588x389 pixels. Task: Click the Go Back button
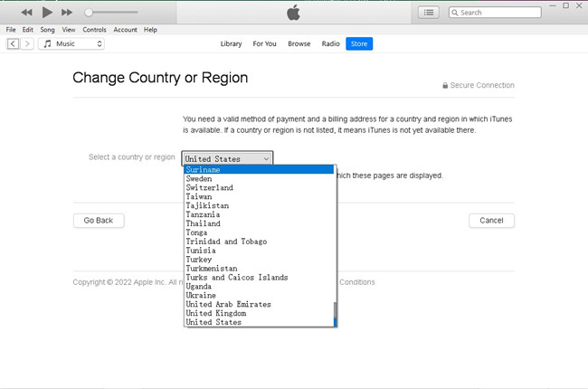(99, 221)
